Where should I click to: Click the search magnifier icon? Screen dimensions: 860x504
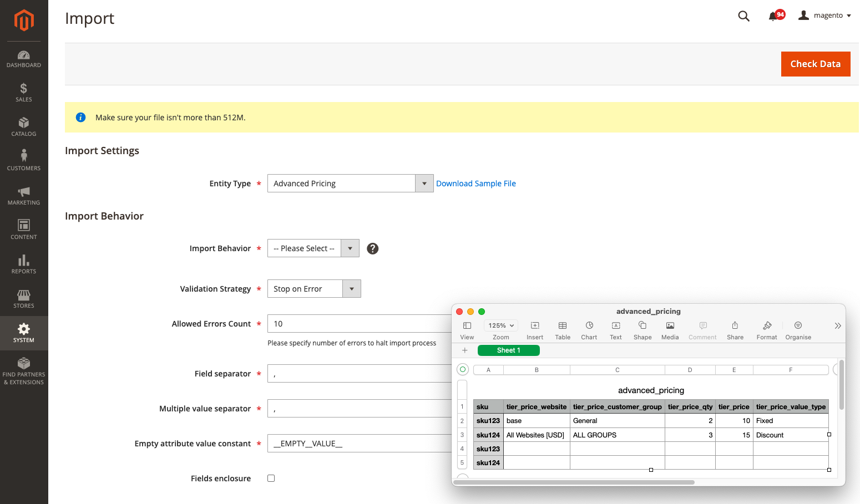pos(743,16)
